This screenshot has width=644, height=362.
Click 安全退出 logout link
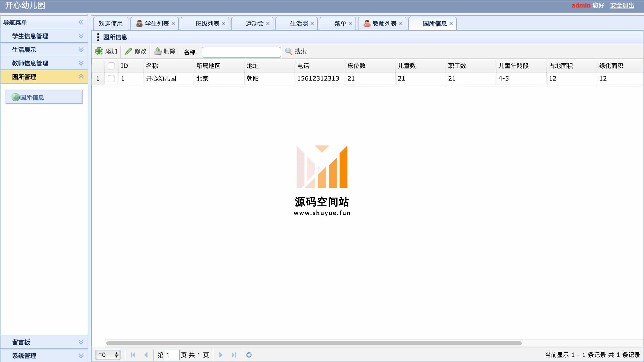(x=622, y=5)
